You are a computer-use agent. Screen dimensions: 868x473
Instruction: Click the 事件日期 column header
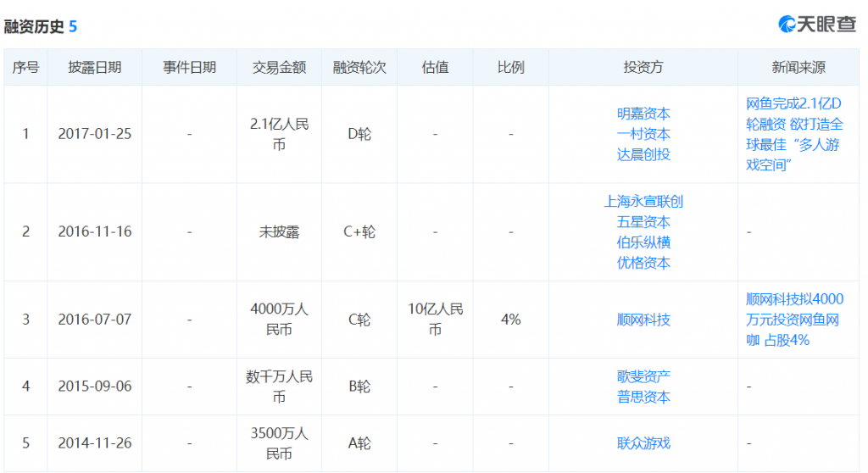point(189,68)
